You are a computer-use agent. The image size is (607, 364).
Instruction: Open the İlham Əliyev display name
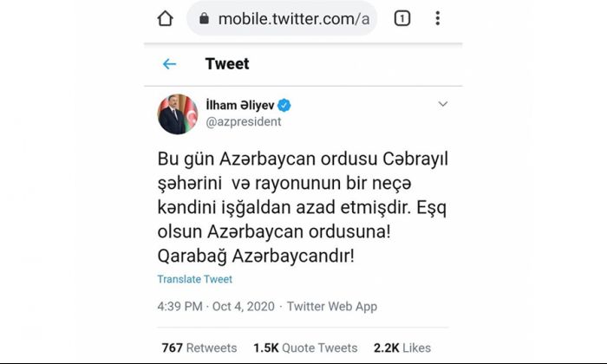240,105
